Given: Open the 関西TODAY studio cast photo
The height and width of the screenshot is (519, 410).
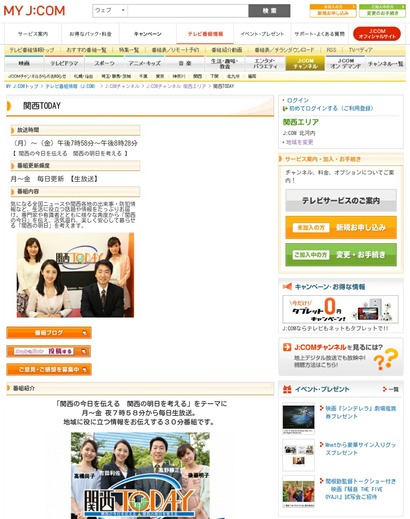Looking at the screenshot, I should coord(75,275).
